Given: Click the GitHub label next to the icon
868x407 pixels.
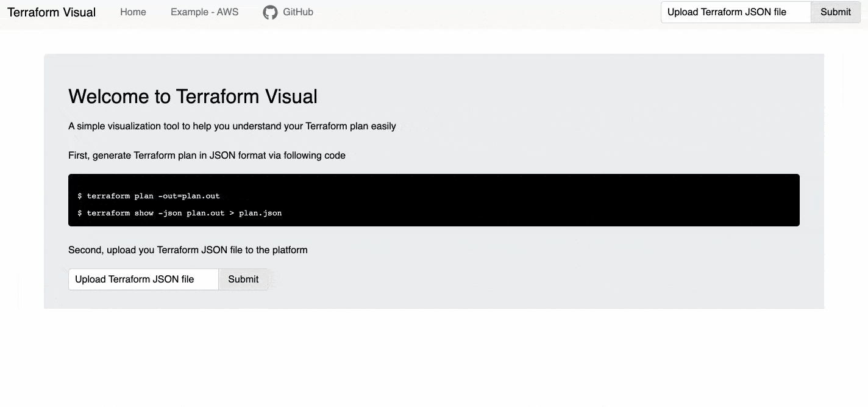Looking at the screenshot, I should point(298,12).
